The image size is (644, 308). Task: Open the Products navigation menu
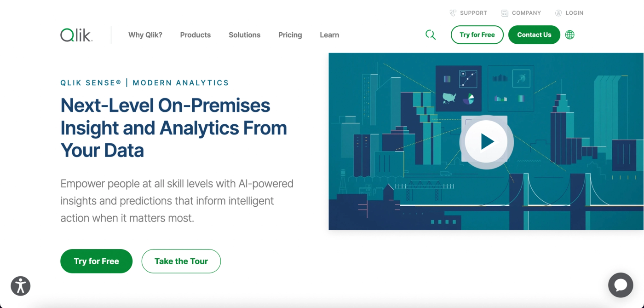point(195,35)
